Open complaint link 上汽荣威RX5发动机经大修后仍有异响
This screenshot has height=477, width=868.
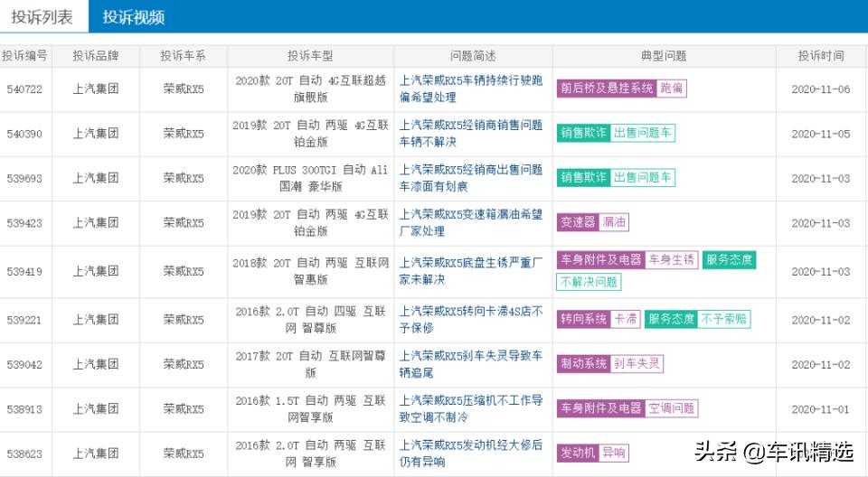point(471,454)
